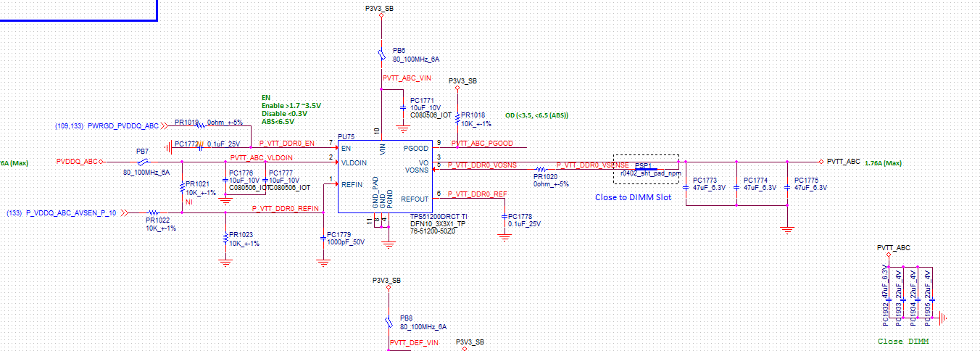Image resolution: width=980 pixels, height=351 pixels.
Task: Select the 1000pF_50V value text
Action: click(x=346, y=242)
